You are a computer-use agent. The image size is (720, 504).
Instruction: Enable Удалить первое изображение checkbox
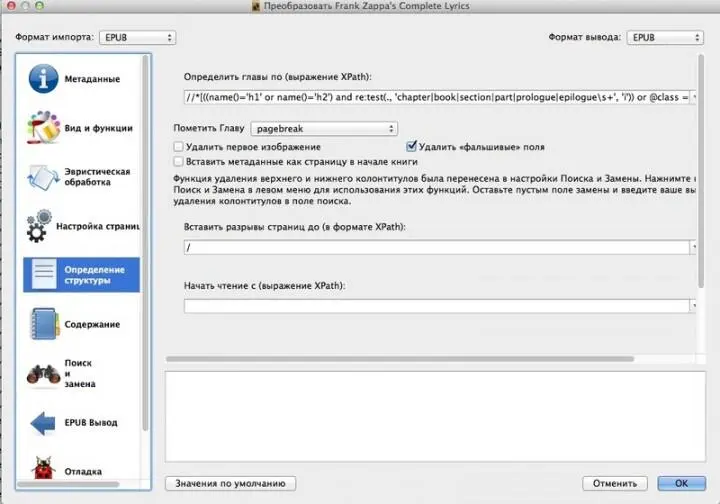[x=178, y=146]
